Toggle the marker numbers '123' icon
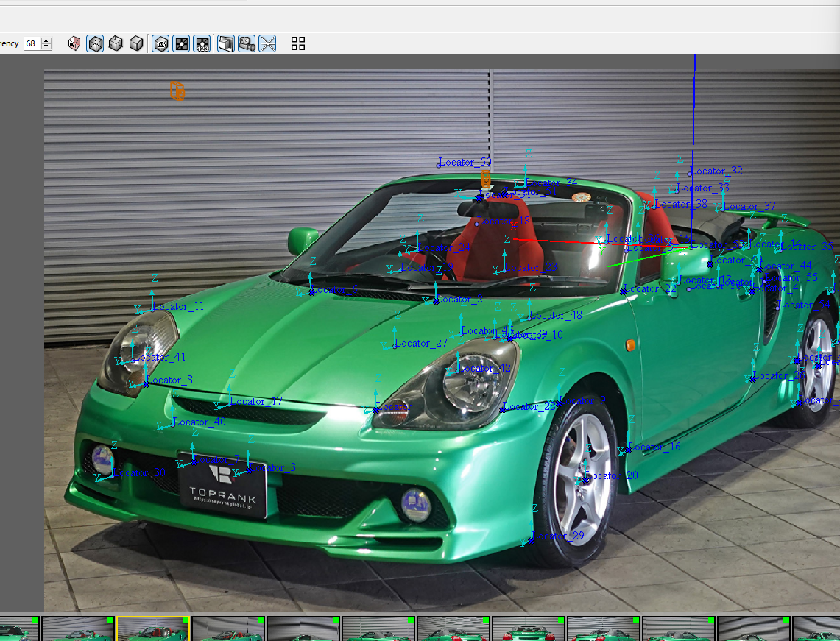840x641 pixels. point(202,44)
